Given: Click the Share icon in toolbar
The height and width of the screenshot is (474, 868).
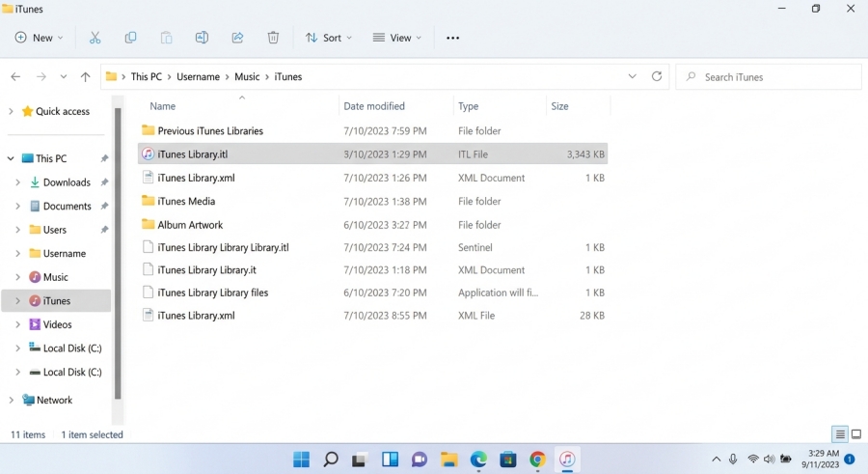Looking at the screenshot, I should pyautogui.click(x=237, y=38).
